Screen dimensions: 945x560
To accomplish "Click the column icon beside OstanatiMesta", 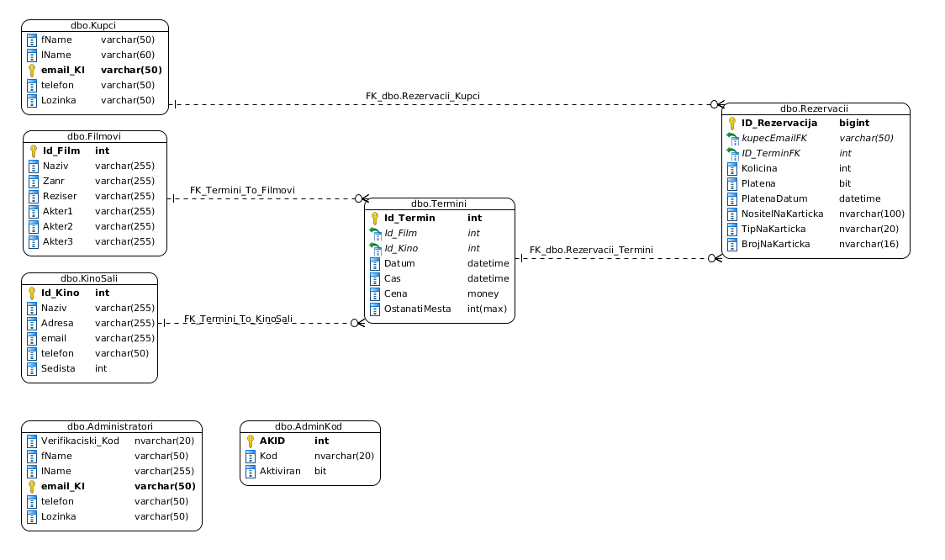I will coord(376,309).
